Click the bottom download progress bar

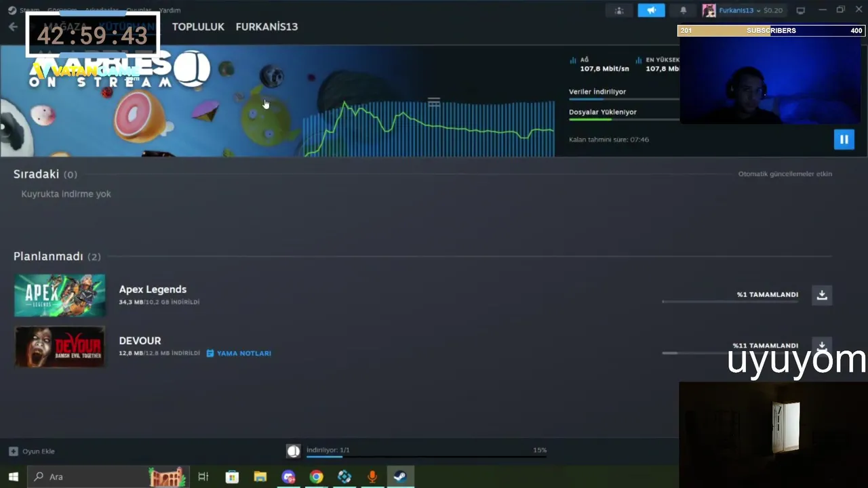pos(426,457)
